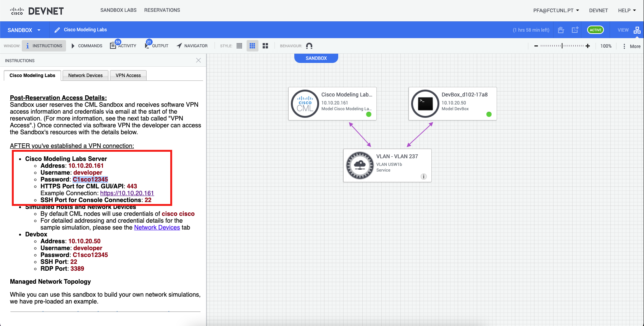Open the Output window
This screenshot has height=326, width=644.
click(157, 46)
